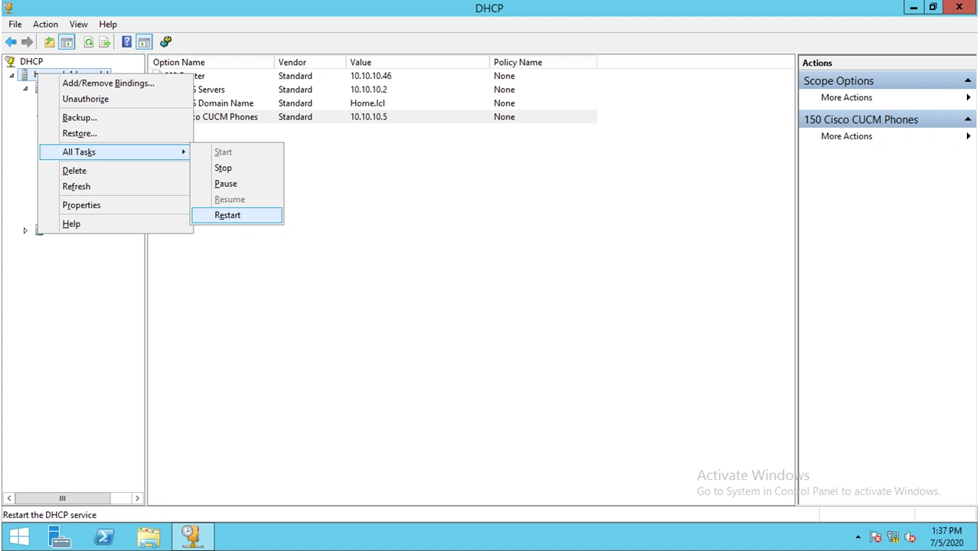
Task: Click the Up One Level folder icon
Action: tap(49, 42)
